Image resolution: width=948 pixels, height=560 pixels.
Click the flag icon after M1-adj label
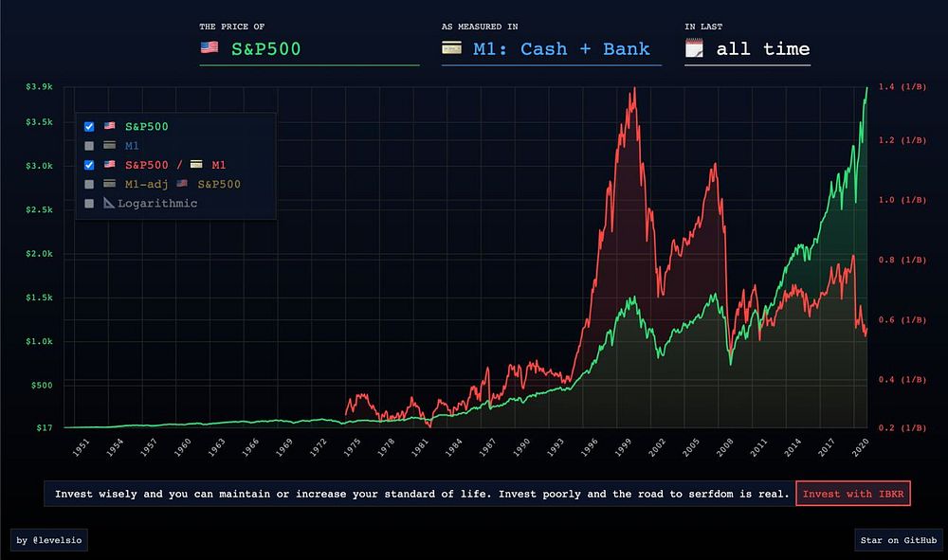coord(181,183)
